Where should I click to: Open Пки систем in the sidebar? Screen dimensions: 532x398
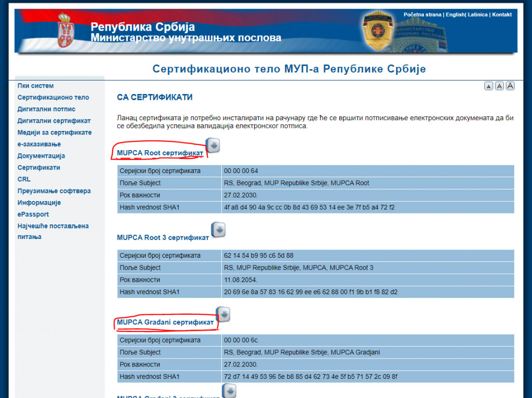click(35, 86)
